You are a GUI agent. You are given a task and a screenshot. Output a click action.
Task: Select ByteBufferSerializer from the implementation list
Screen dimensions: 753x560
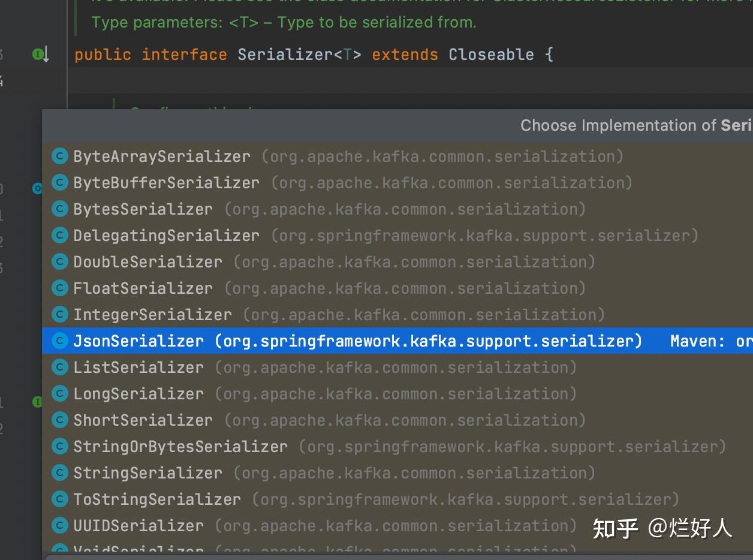click(166, 183)
